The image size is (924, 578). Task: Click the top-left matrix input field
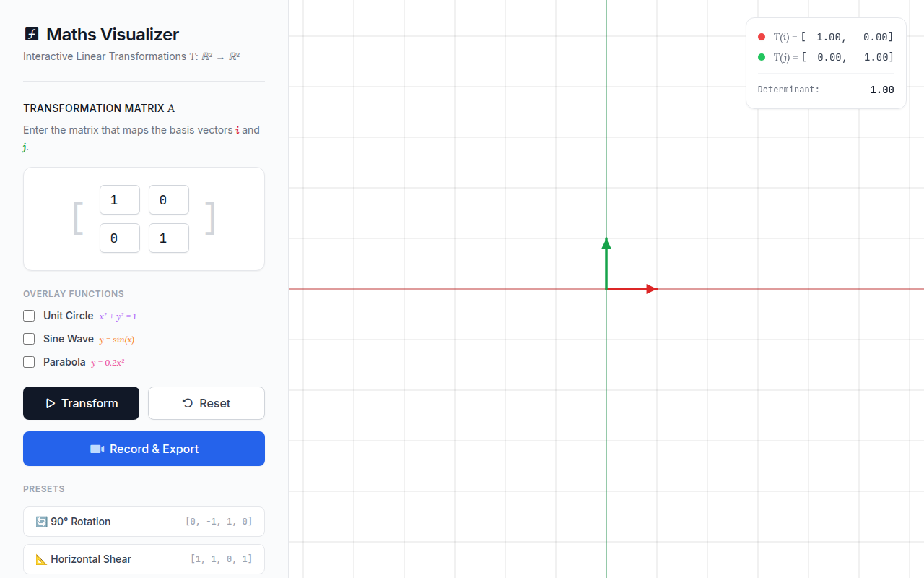click(x=120, y=200)
